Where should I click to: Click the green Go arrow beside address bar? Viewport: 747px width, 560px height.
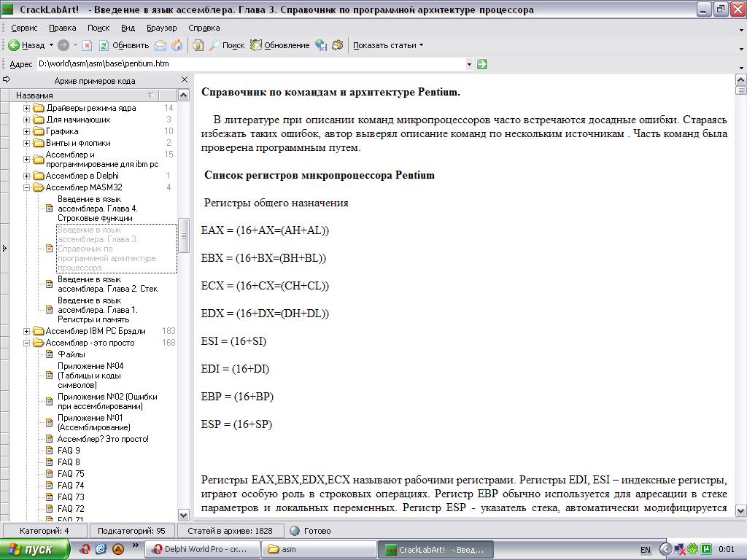[x=482, y=64]
